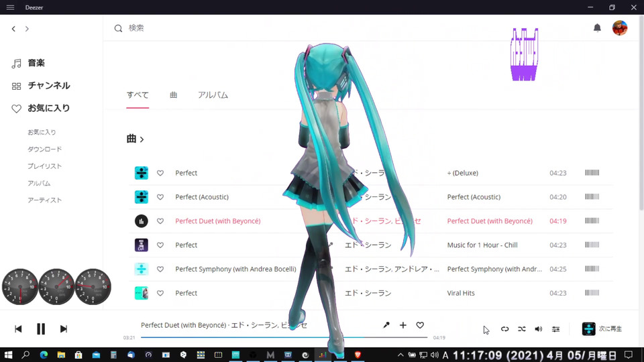644x362 pixels.
Task: Click popularity bars for Perfect (Acoustic)
Action: 592,196
